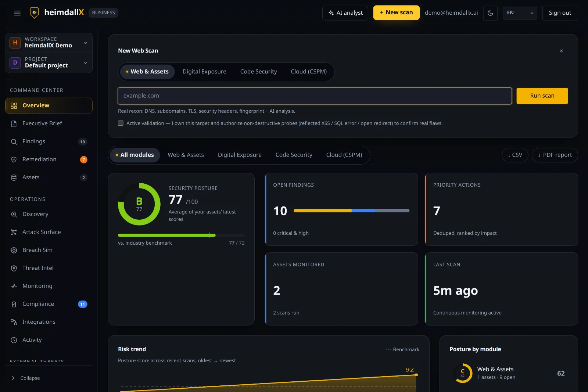The height and width of the screenshot is (392, 588).
Task: Click the industry benchmark progress bar
Action: [181, 235]
